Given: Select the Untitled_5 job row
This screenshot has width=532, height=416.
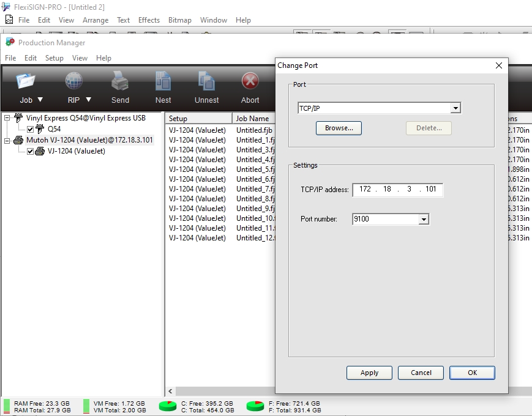Looking at the screenshot, I should (220, 169).
